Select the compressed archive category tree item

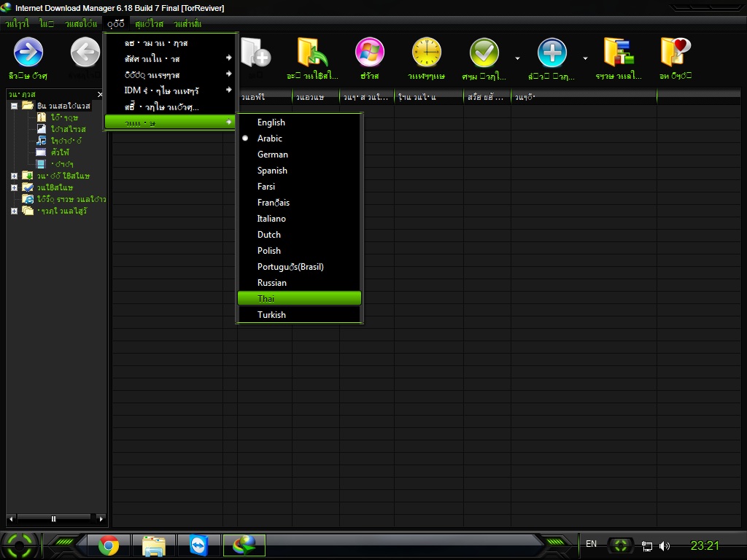point(58,117)
